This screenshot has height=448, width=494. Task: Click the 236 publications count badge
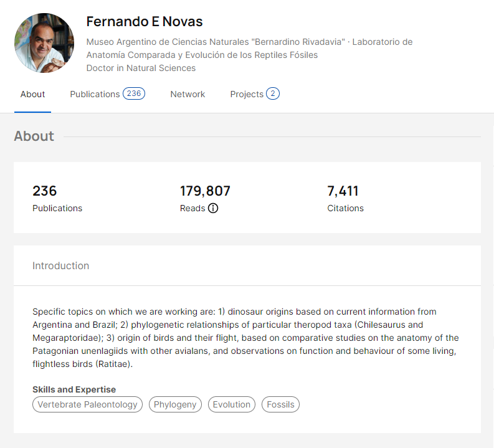pyautogui.click(x=134, y=93)
